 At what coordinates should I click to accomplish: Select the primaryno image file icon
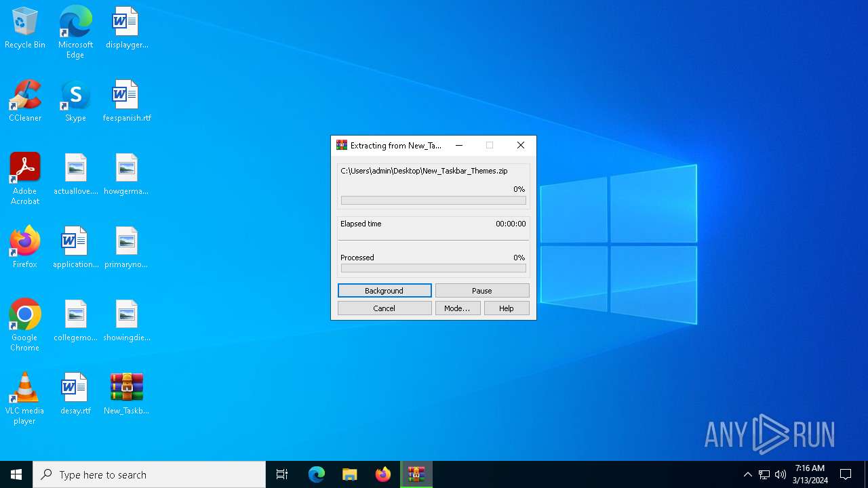pos(126,247)
